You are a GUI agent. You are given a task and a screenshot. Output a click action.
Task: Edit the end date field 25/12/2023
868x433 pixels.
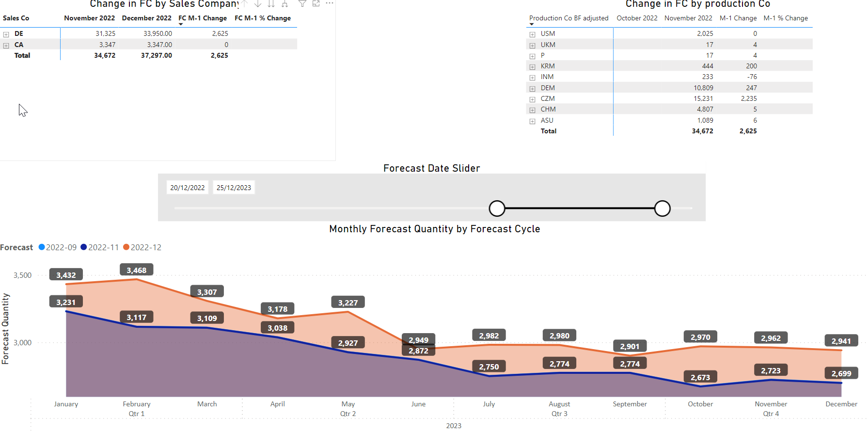point(234,188)
